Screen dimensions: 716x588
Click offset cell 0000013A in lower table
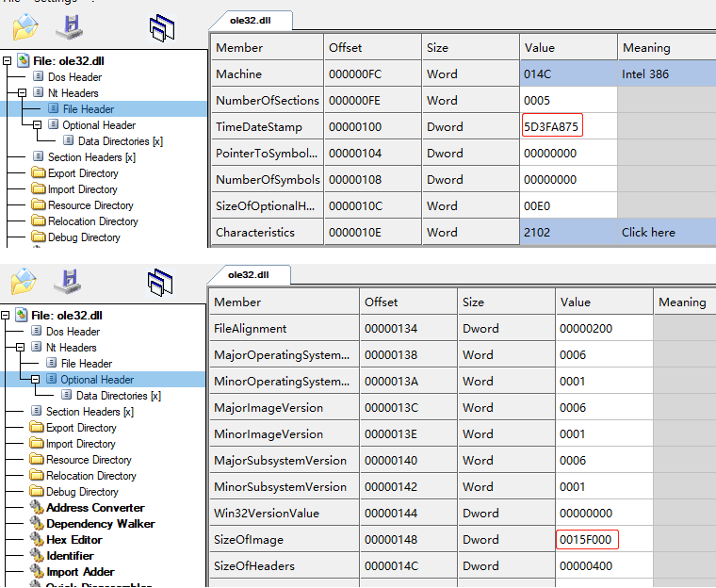[x=408, y=381]
